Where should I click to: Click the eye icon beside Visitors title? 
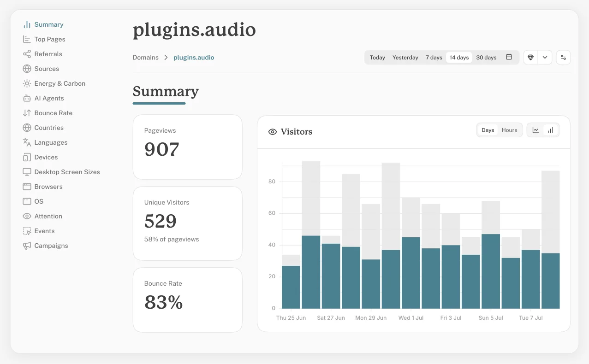tap(273, 132)
